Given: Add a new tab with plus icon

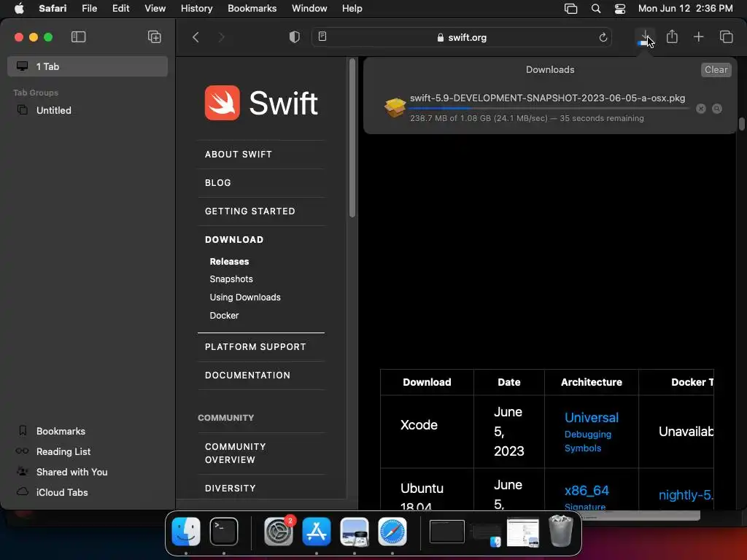Looking at the screenshot, I should coord(698,36).
